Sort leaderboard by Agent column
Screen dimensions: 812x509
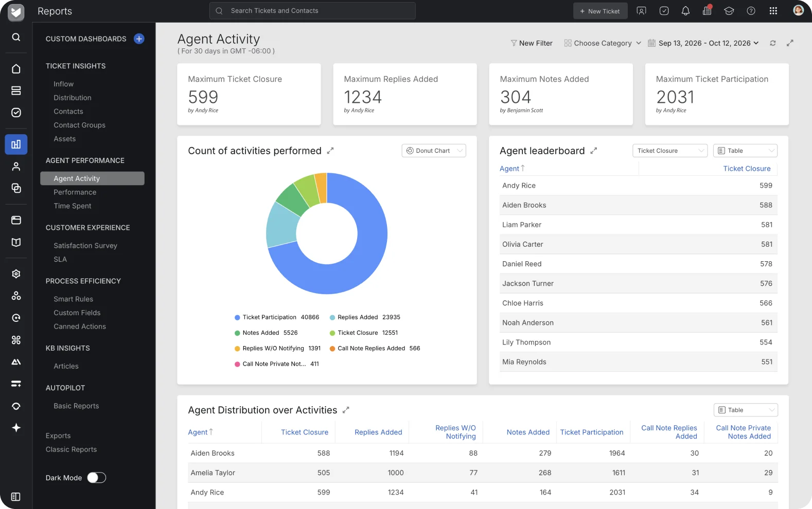pyautogui.click(x=512, y=169)
